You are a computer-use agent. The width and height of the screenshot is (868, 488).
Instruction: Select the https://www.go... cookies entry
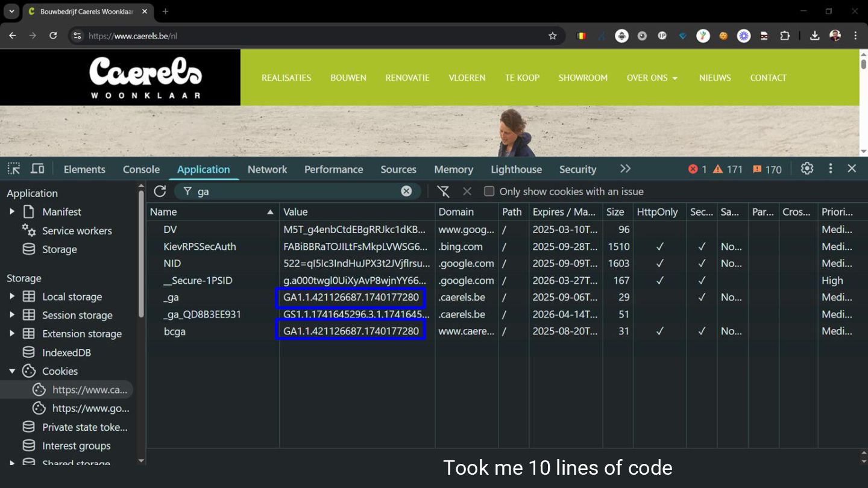pos(90,408)
